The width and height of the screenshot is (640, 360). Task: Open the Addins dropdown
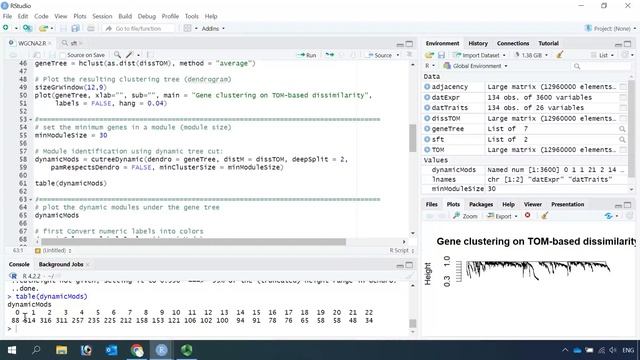[213, 29]
